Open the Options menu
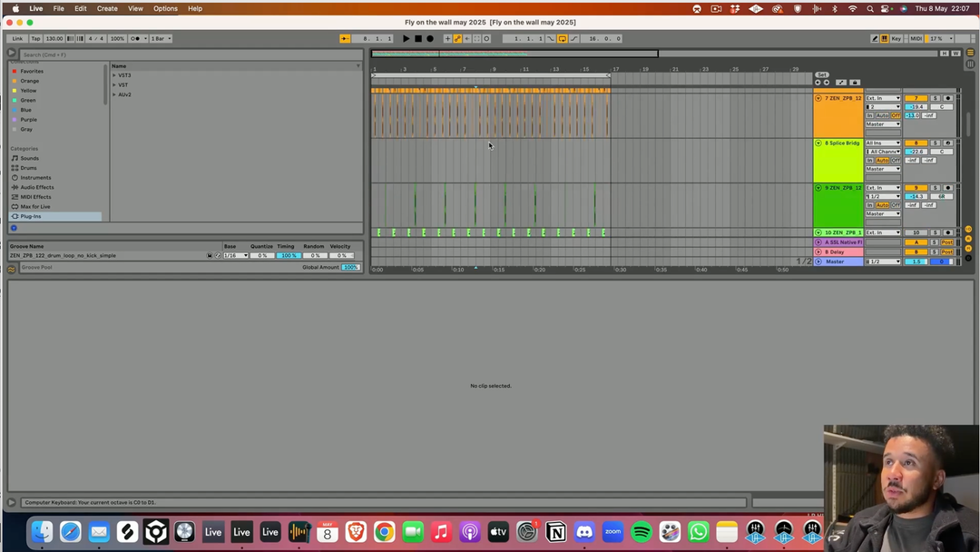Screen dimensions: 980x552 pos(165,8)
